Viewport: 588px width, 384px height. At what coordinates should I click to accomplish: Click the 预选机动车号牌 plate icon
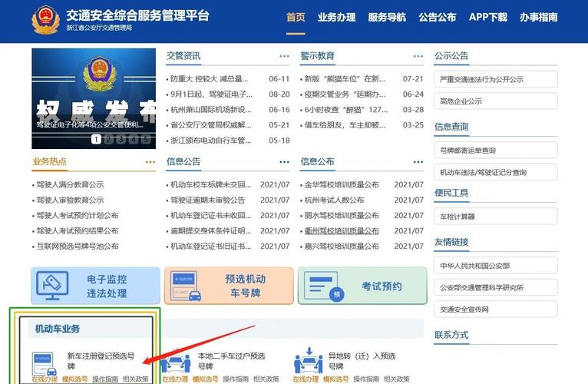coord(185,286)
